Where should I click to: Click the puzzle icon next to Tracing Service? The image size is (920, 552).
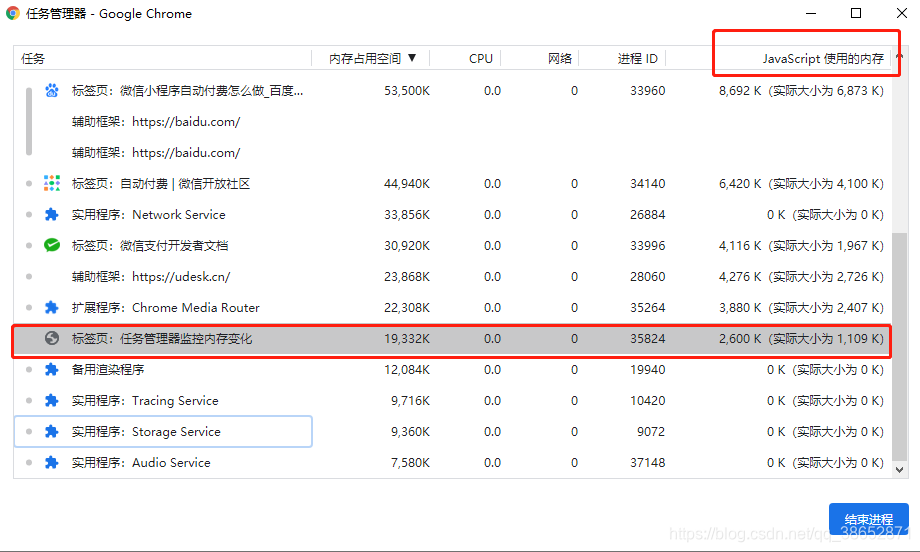pyautogui.click(x=52, y=400)
